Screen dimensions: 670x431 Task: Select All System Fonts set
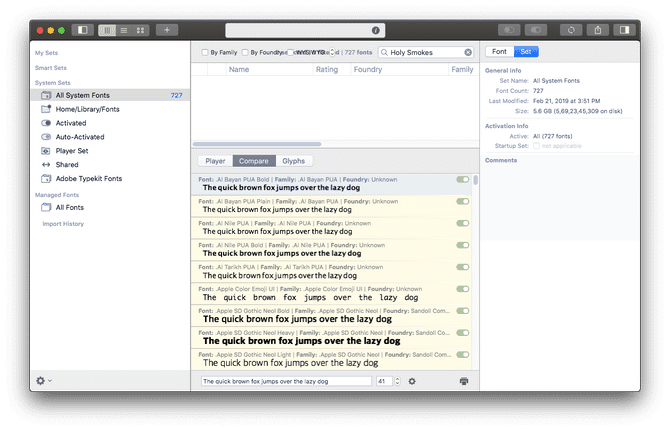pos(111,95)
